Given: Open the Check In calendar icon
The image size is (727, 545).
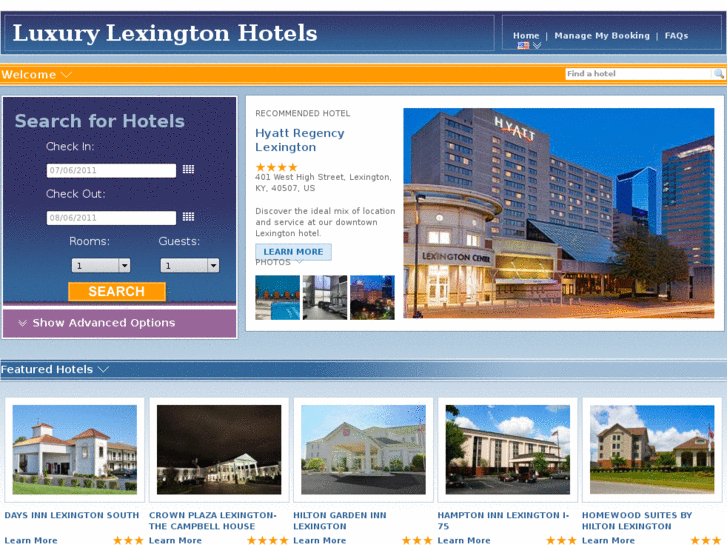Looking at the screenshot, I should point(188,169).
